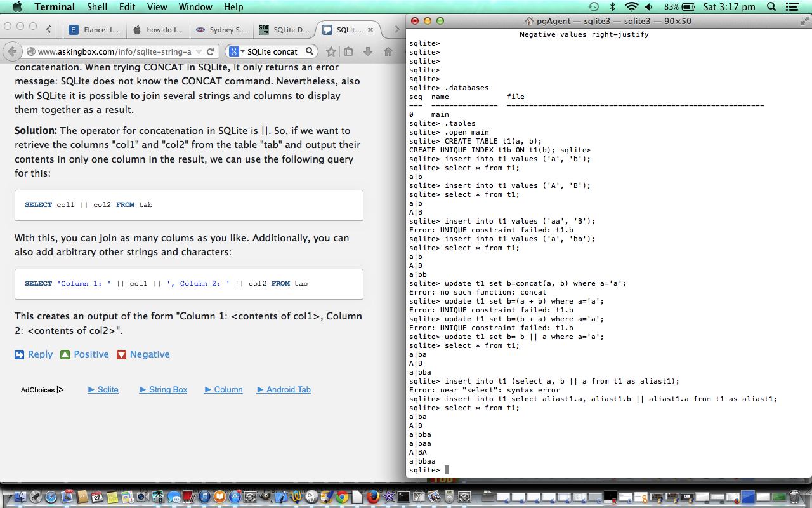Screen dimensions: 812x508
Task: Open the Help menu
Action: coord(233,7)
